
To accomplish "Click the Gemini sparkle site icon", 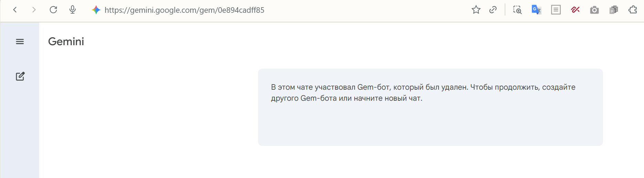I will pyautogui.click(x=96, y=10).
